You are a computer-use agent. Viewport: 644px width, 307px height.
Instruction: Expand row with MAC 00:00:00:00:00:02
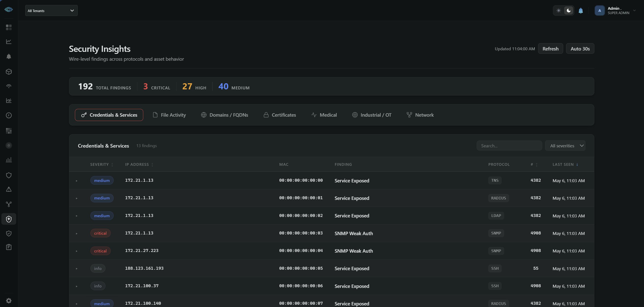click(77, 216)
